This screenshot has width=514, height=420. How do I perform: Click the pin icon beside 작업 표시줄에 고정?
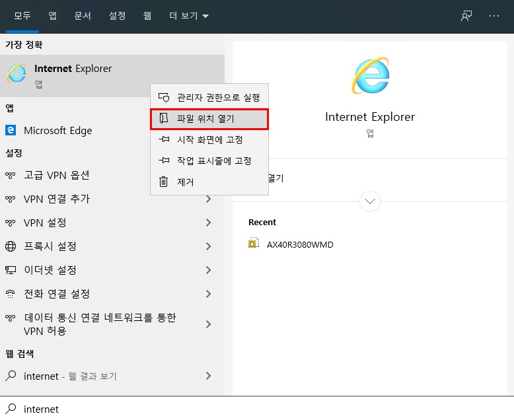164,160
